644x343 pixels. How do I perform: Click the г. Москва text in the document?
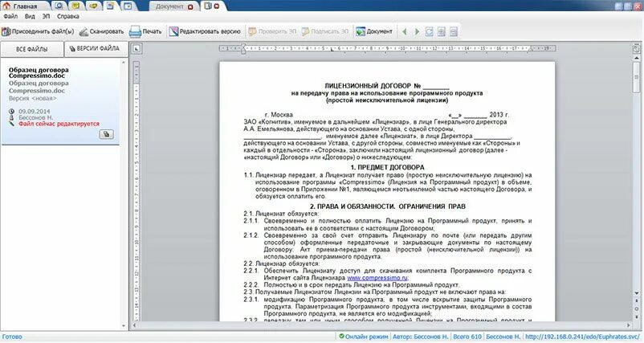(279, 115)
